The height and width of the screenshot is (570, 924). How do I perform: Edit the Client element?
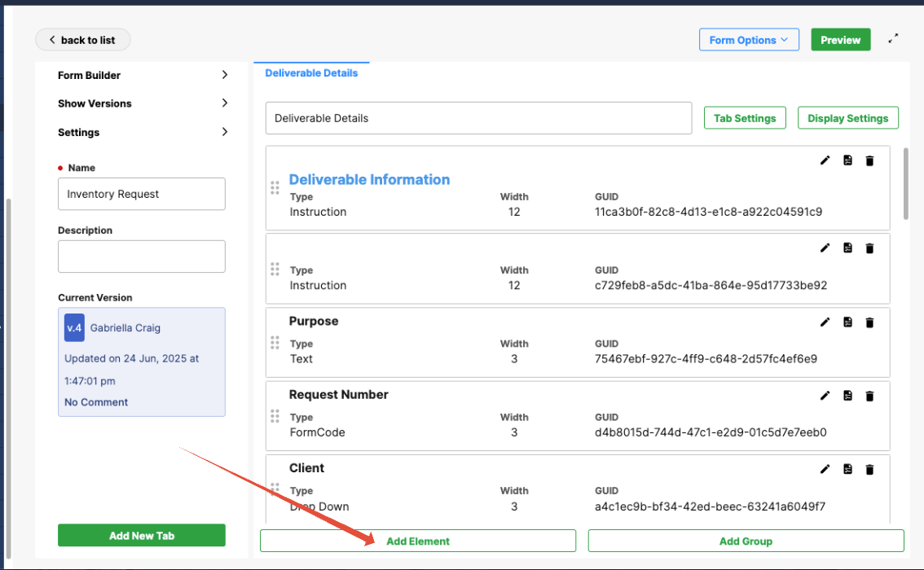(825, 469)
